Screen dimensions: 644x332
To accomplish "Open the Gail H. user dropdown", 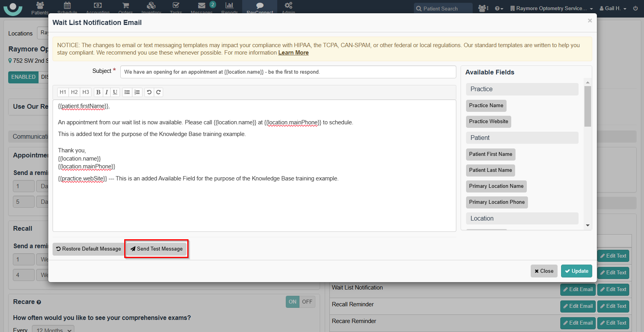I will coord(613,8).
